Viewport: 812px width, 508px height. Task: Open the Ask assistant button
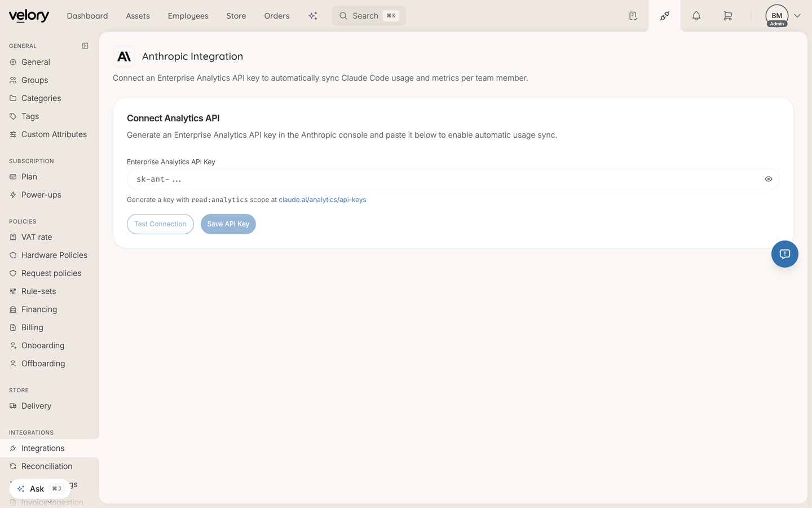39,489
